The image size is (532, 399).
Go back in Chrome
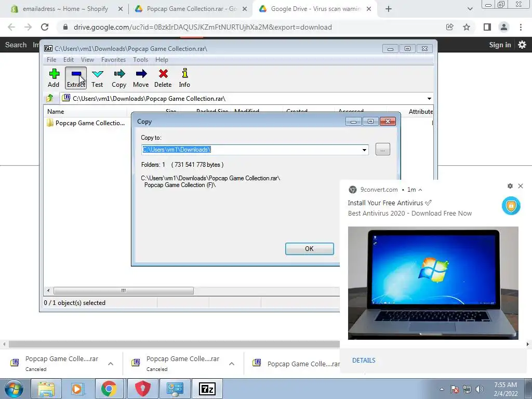[11, 27]
